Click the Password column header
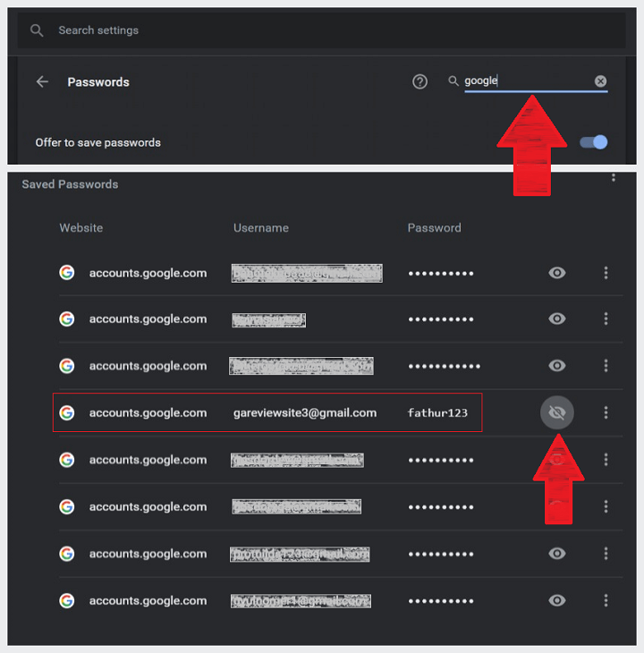 point(434,228)
